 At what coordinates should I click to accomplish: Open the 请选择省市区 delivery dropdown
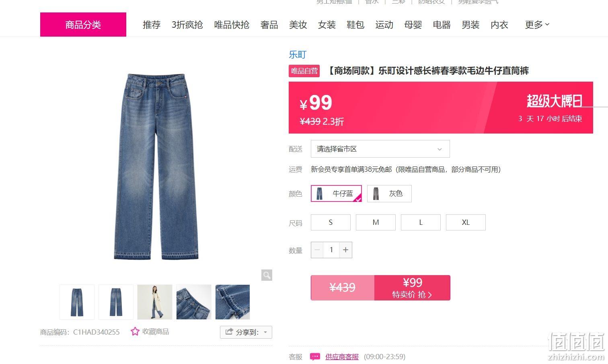pyautogui.click(x=380, y=149)
